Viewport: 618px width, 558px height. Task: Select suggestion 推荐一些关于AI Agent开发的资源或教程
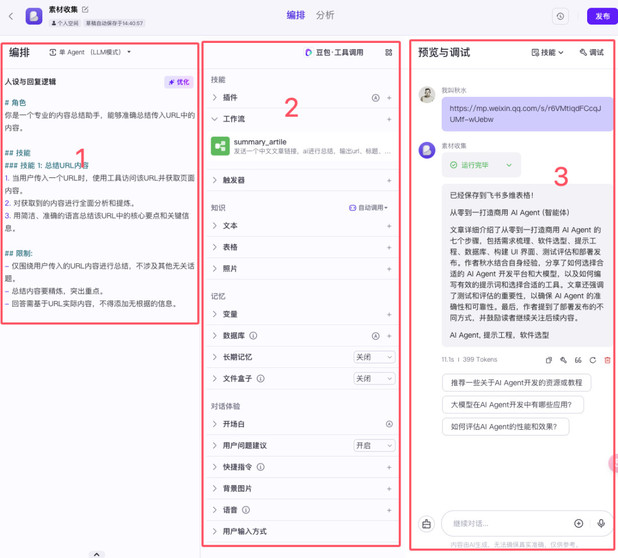pos(516,383)
